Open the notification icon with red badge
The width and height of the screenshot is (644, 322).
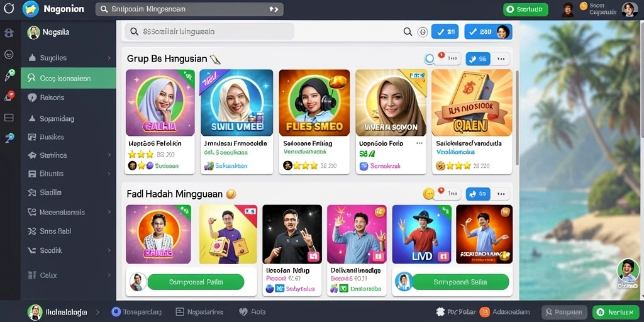coord(9,96)
